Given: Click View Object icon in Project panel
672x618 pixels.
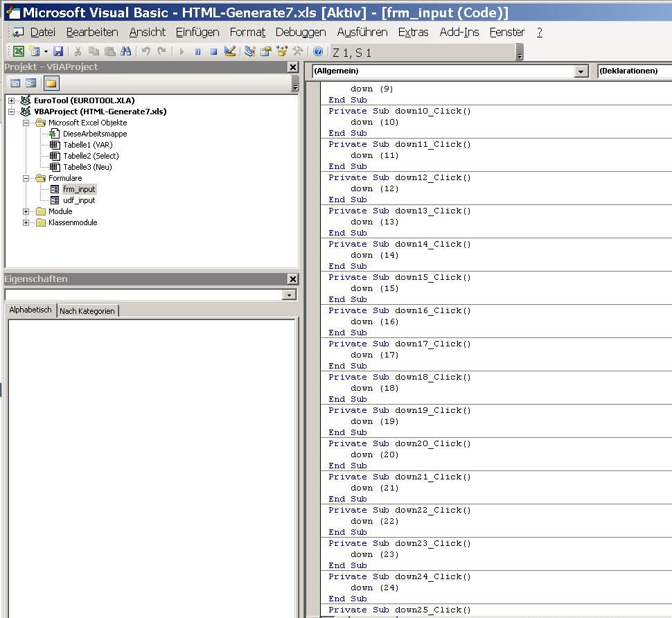Looking at the screenshot, I should (x=31, y=83).
